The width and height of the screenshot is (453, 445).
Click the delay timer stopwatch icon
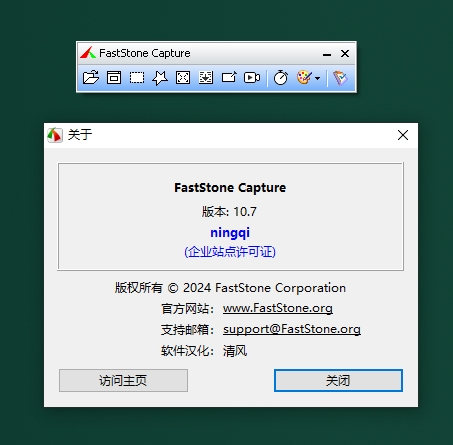[x=281, y=78]
